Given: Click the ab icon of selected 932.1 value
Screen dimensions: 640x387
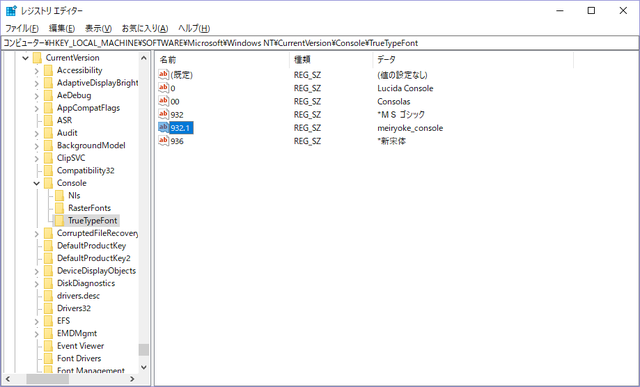Looking at the screenshot, I should [163, 127].
